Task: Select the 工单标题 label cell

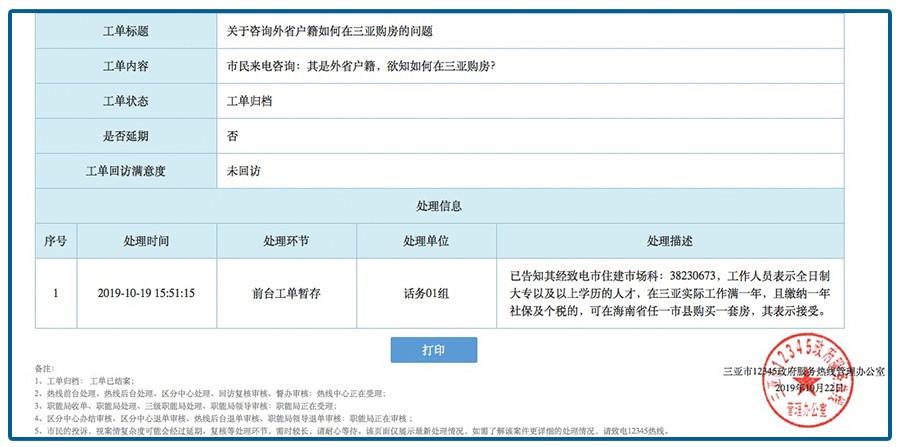Action: coord(126,32)
